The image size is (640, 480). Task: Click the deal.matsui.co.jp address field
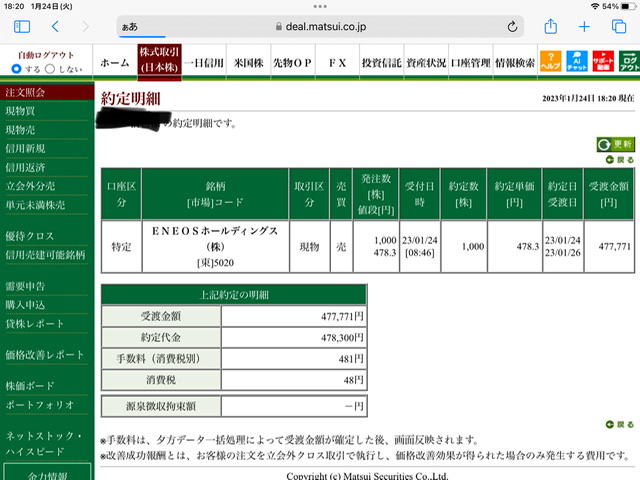point(320,27)
